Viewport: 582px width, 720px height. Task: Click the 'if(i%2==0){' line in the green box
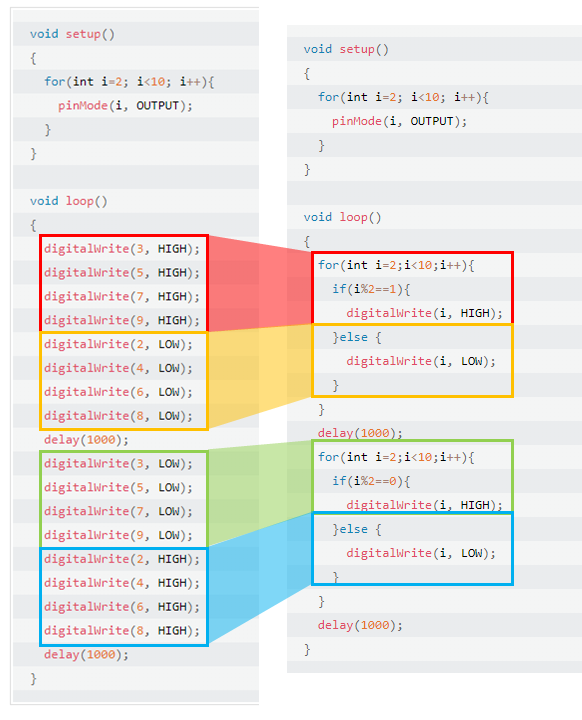371,481
